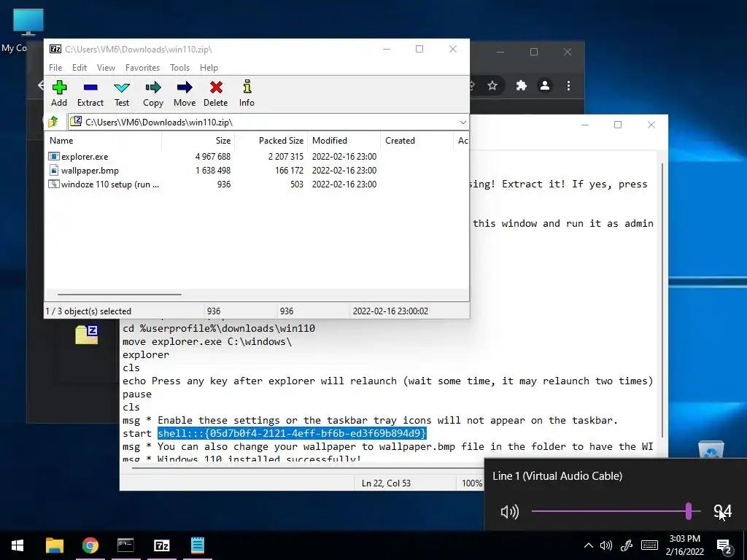Open the Favorites menu
The width and height of the screenshot is (747, 560).
(x=142, y=68)
